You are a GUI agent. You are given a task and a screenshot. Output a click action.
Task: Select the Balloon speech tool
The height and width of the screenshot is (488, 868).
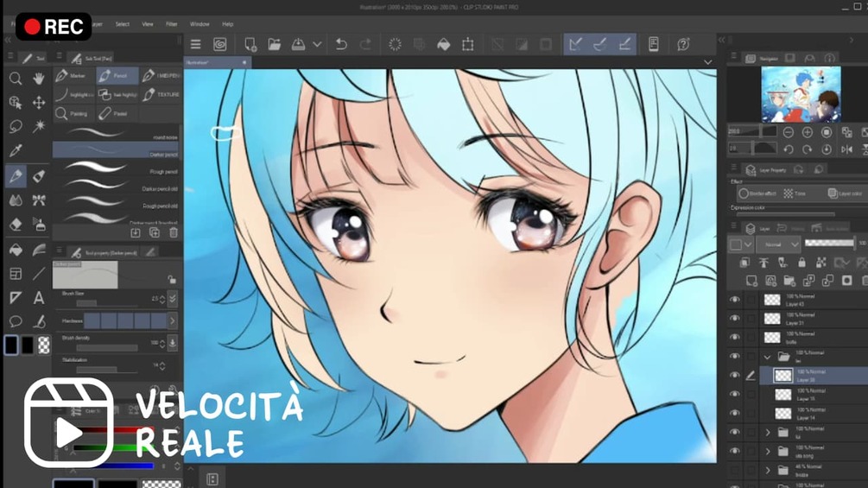[16, 321]
